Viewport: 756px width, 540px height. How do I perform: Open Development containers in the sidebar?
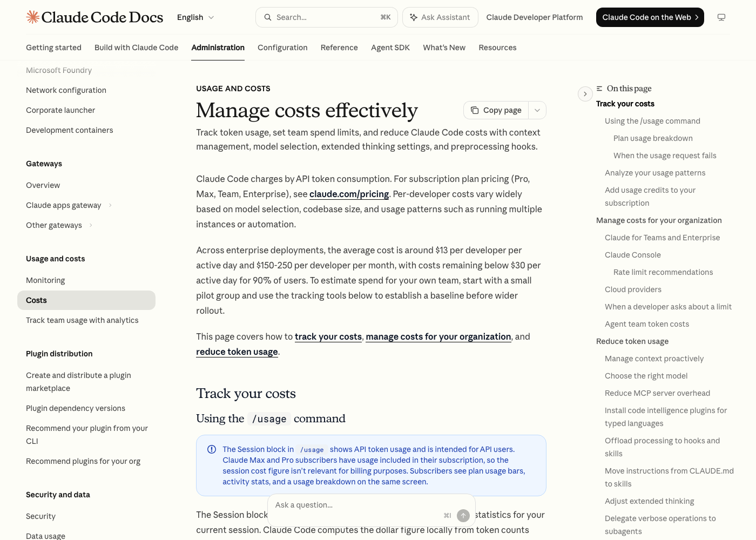point(70,130)
